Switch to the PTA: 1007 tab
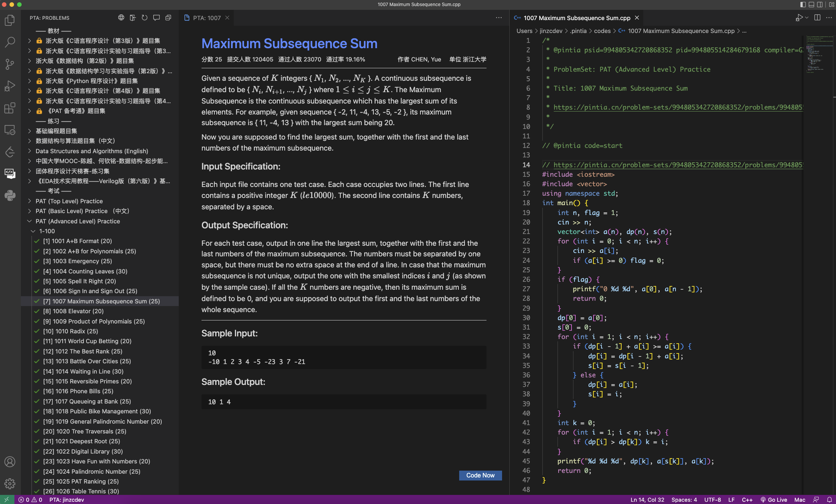836x504 pixels. point(207,18)
